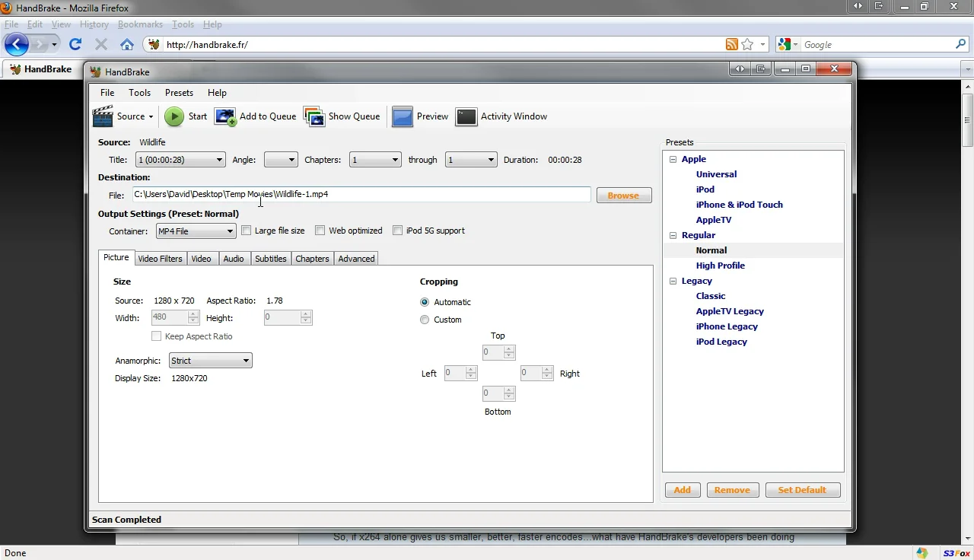This screenshot has height=560, width=974.
Task: Switch to the Audio tab
Action: [234, 259]
